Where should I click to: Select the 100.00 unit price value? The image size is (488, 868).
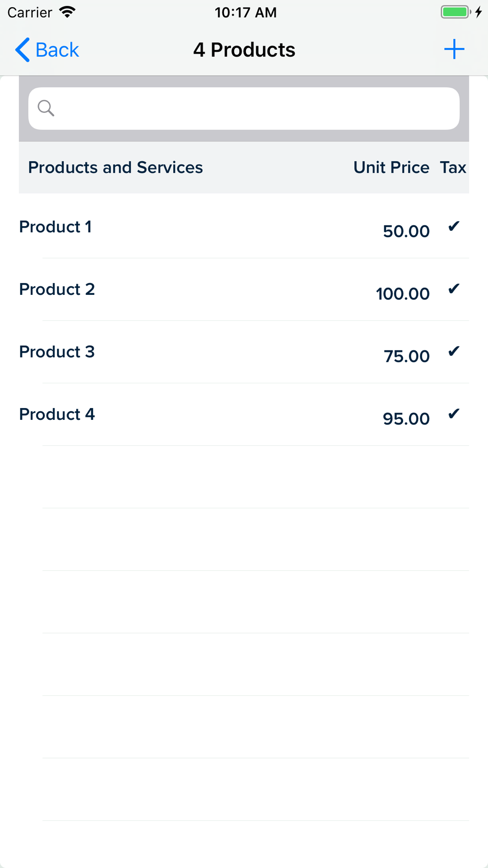pos(403,294)
